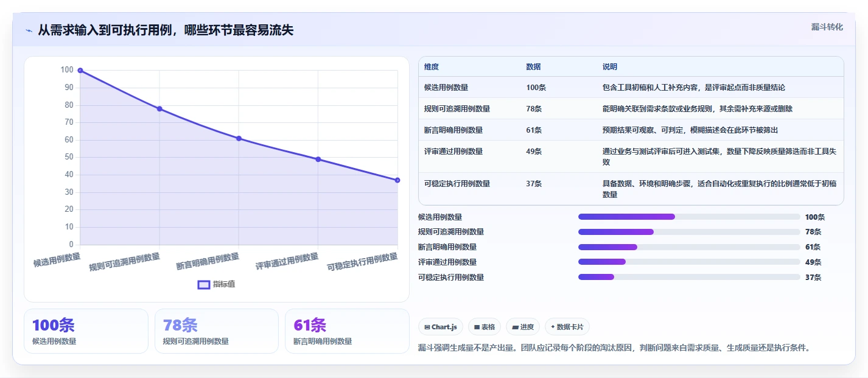The image size is (868, 378).
Task: Click the chart data point at value 100
Action: pos(80,71)
